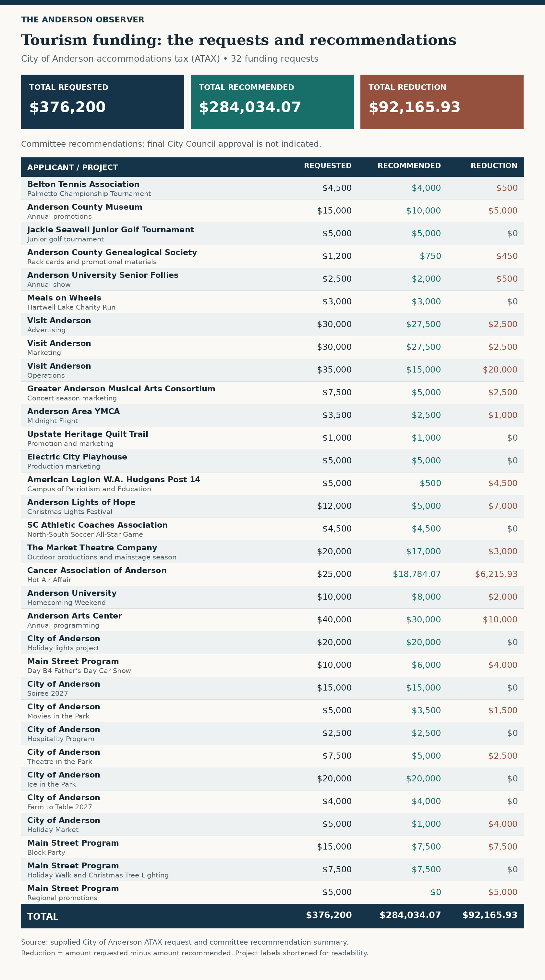The image size is (545, 980).
Task: Click the Applicant / Project column header
Action: [x=72, y=167]
